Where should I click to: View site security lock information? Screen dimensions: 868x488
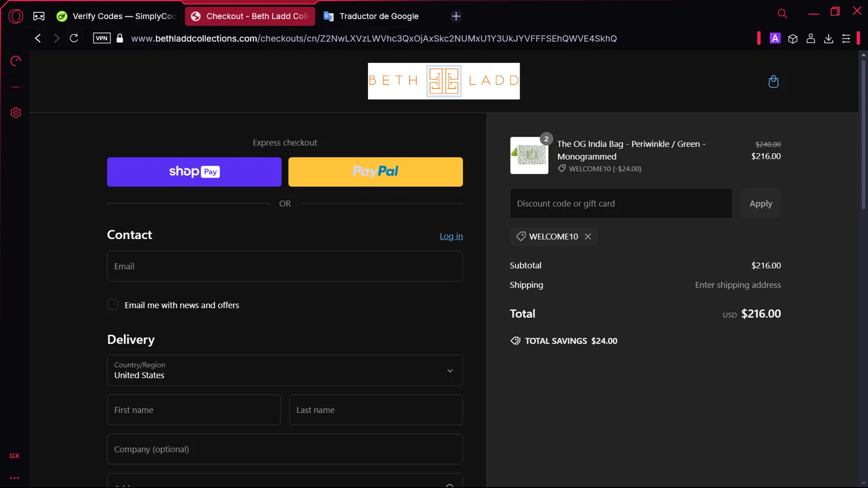tap(120, 38)
